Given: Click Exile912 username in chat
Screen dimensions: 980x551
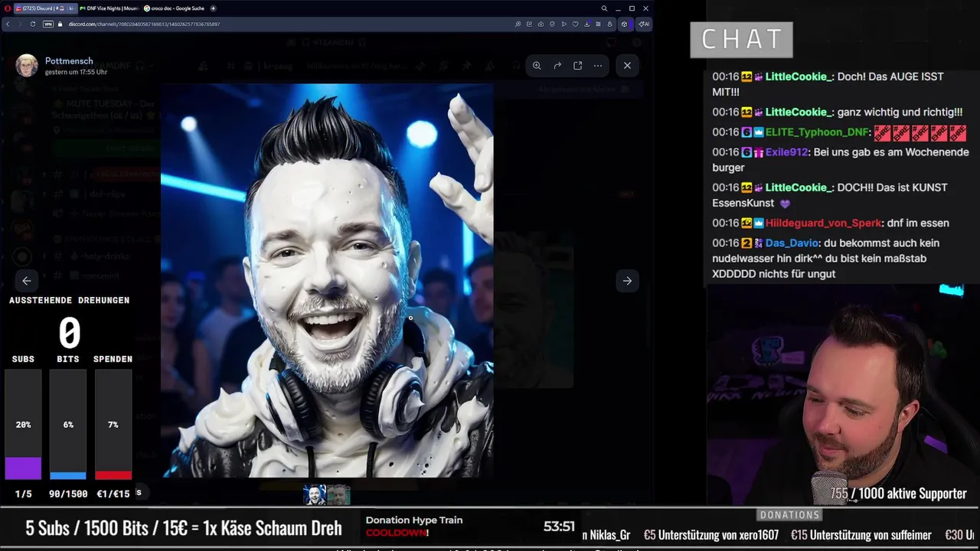Looking at the screenshot, I should point(786,152).
